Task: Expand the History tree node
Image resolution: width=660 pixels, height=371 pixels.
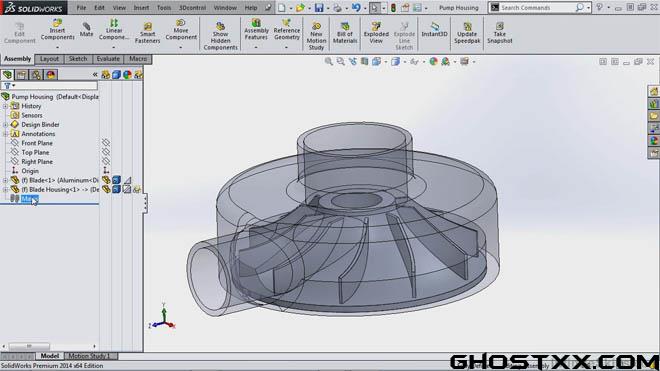Action: coord(5,106)
